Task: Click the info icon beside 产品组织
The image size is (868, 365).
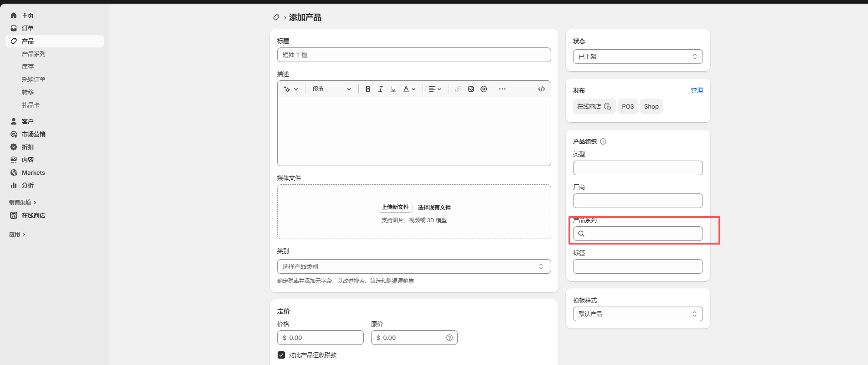Action: (x=603, y=141)
